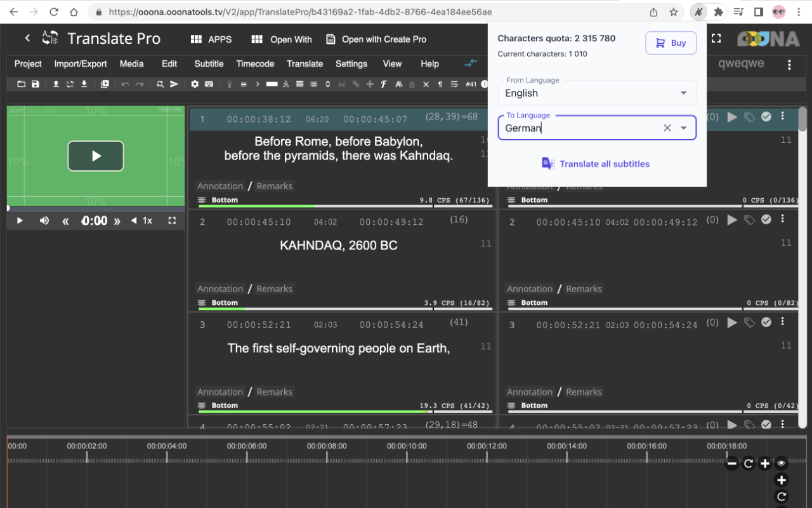Open the To Language dropdown arrow

pyautogui.click(x=684, y=128)
